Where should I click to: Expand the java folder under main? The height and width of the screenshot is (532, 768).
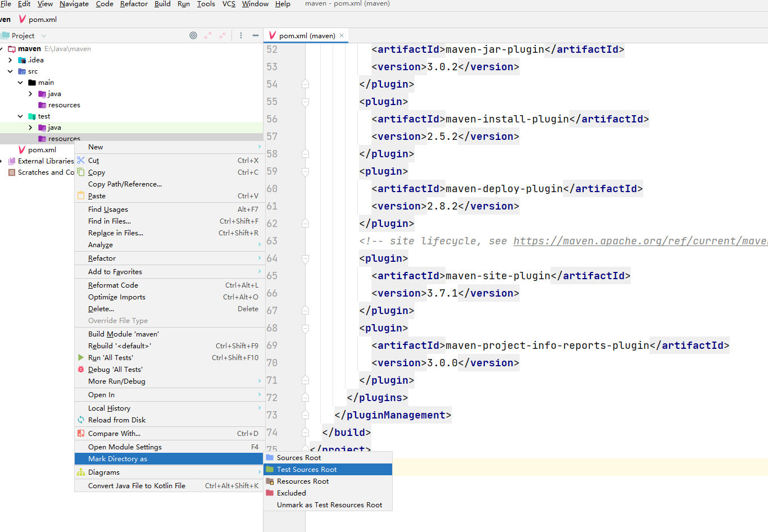(x=30, y=94)
